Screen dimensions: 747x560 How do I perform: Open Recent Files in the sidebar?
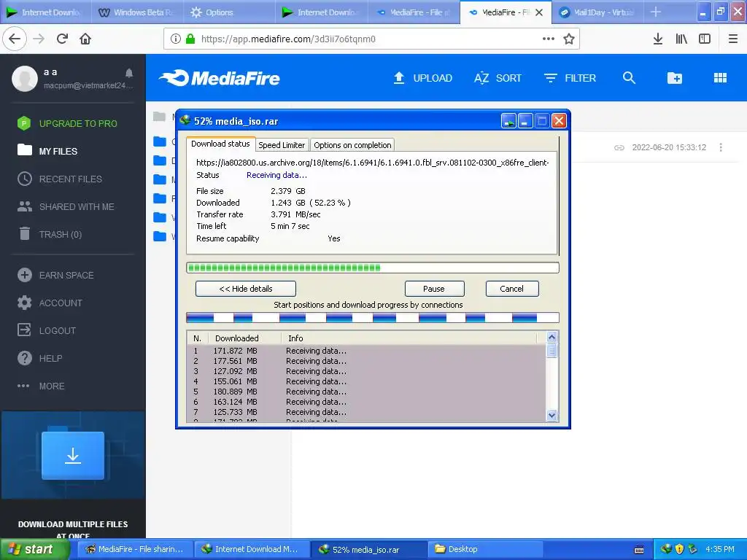(x=60, y=179)
